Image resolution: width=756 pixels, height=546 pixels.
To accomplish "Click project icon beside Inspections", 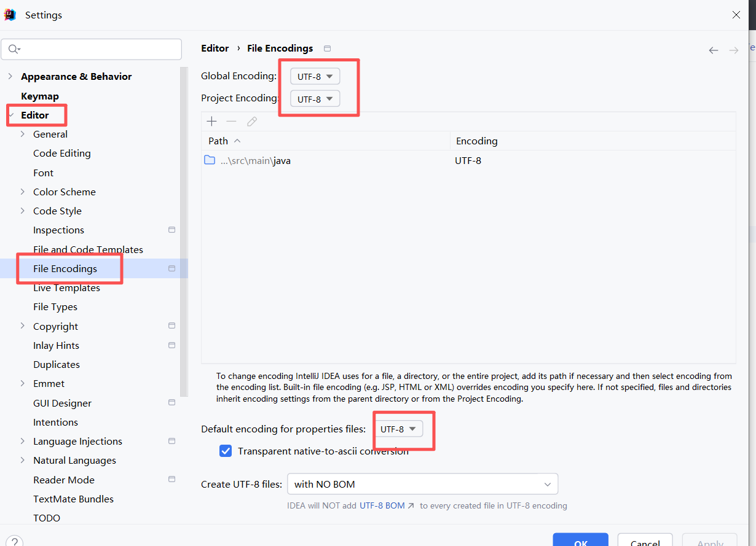I will (x=172, y=230).
